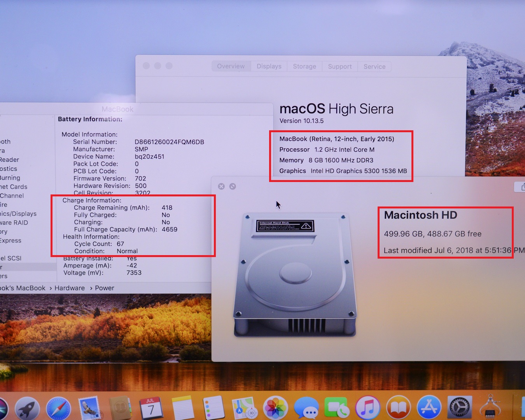This screenshot has width=525, height=420.
Task: Open the Mail app in dock
Action: (x=90, y=408)
